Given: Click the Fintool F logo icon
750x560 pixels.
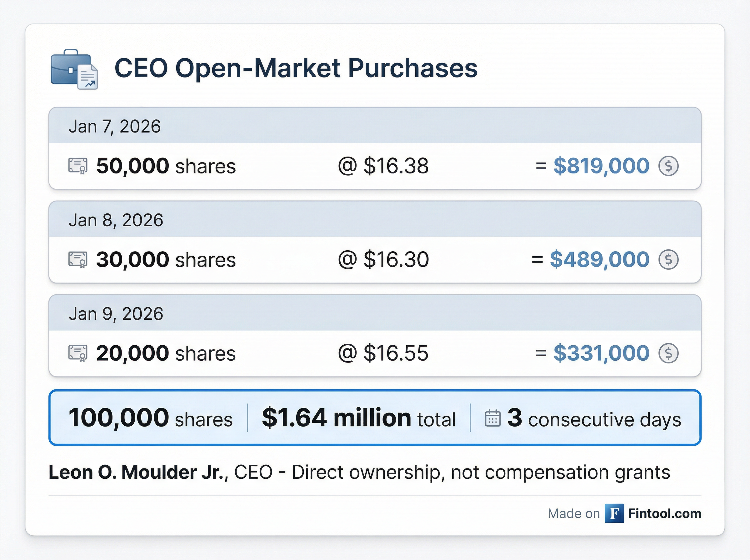Looking at the screenshot, I should click(614, 513).
